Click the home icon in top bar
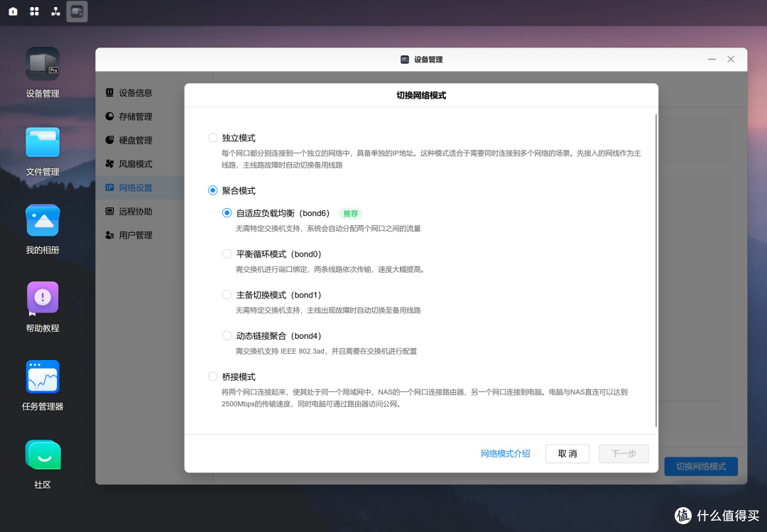The height and width of the screenshot is (532, 767). (x=13, y=11)
